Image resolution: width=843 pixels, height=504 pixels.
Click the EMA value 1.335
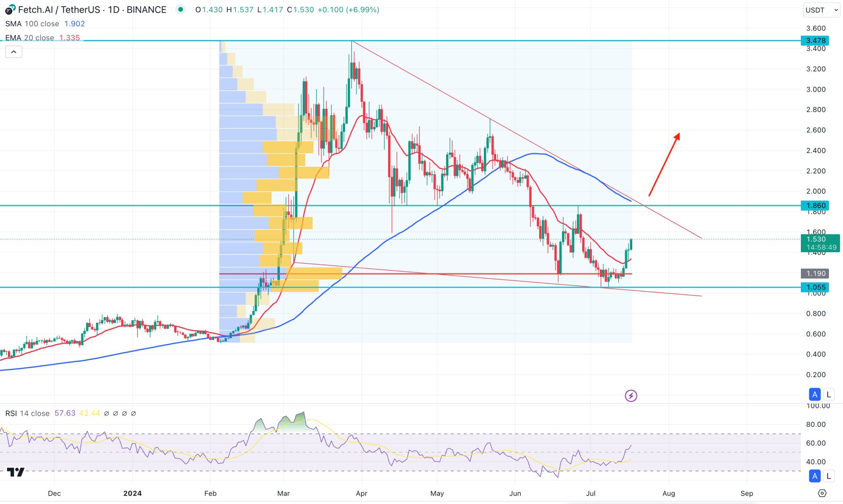[x=70, y=38]
